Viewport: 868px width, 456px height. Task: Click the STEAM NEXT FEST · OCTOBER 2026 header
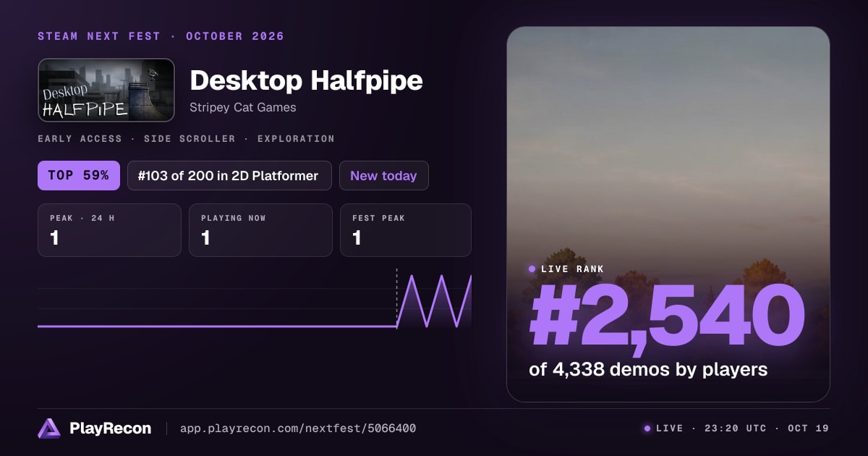(x=161, y=36)
